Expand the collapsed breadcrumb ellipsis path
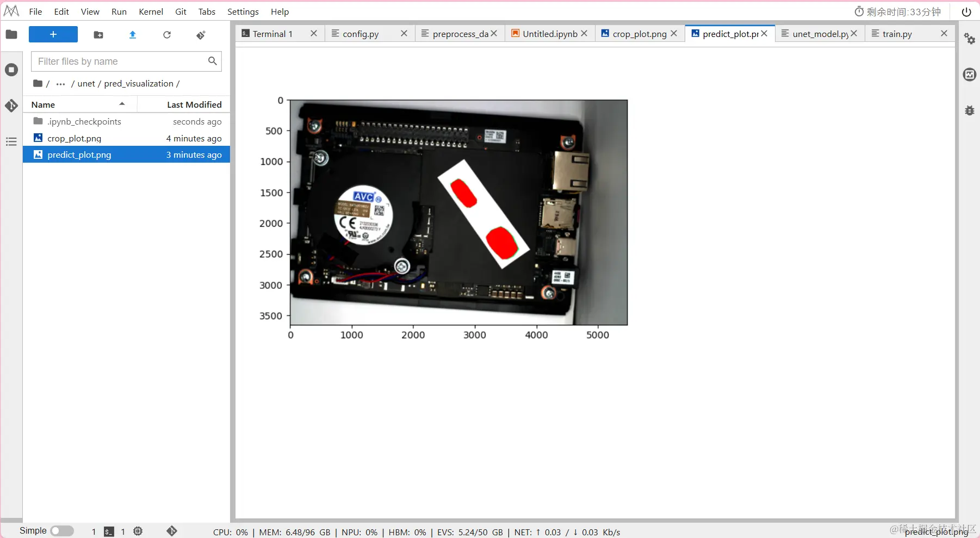Screen dimensions: 980x538 61,84
